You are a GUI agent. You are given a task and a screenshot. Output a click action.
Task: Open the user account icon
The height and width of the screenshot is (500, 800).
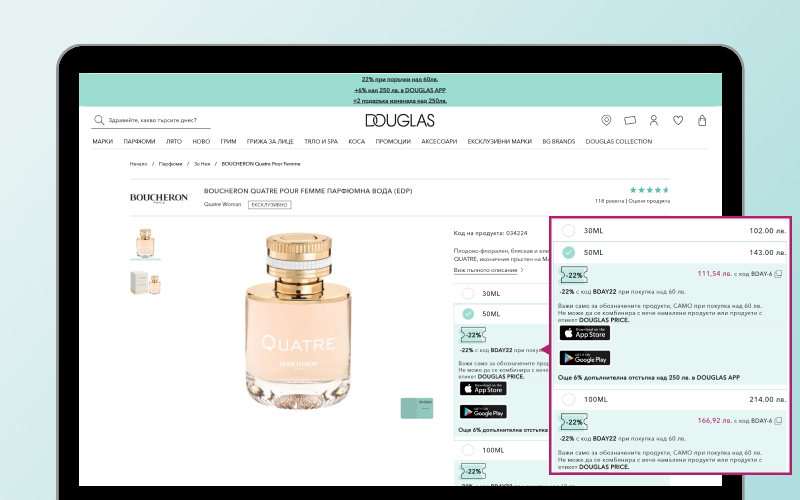[x=654, y=120]
